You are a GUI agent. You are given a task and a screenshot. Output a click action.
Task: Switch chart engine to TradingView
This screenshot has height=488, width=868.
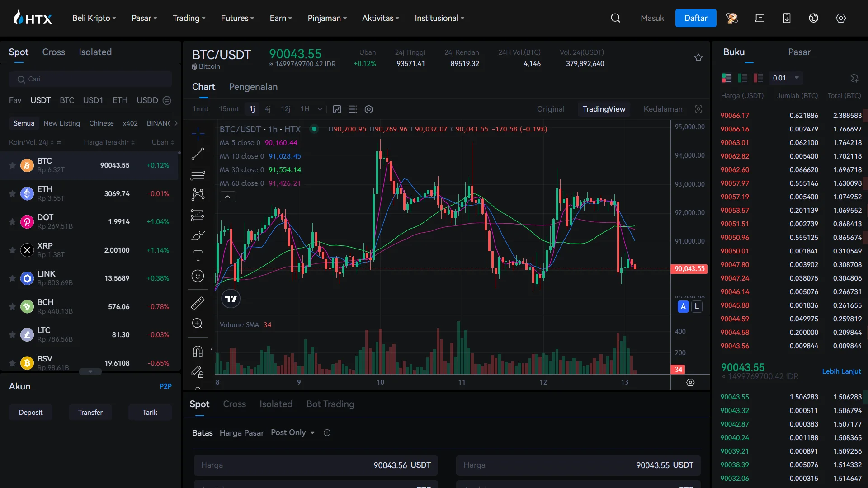(x=604, y=109)
